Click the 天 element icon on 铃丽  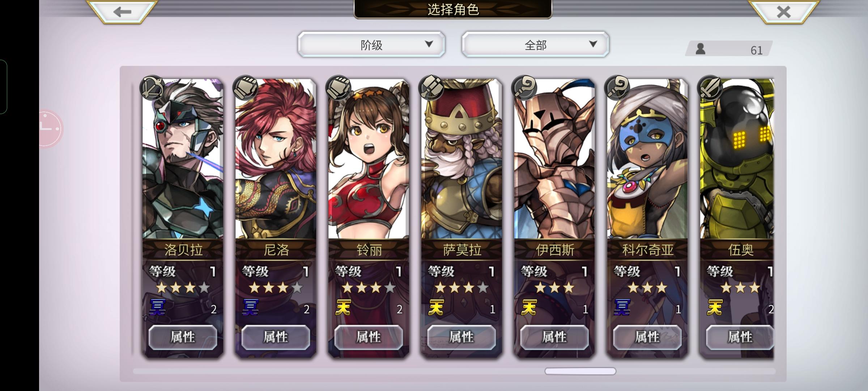343,307
